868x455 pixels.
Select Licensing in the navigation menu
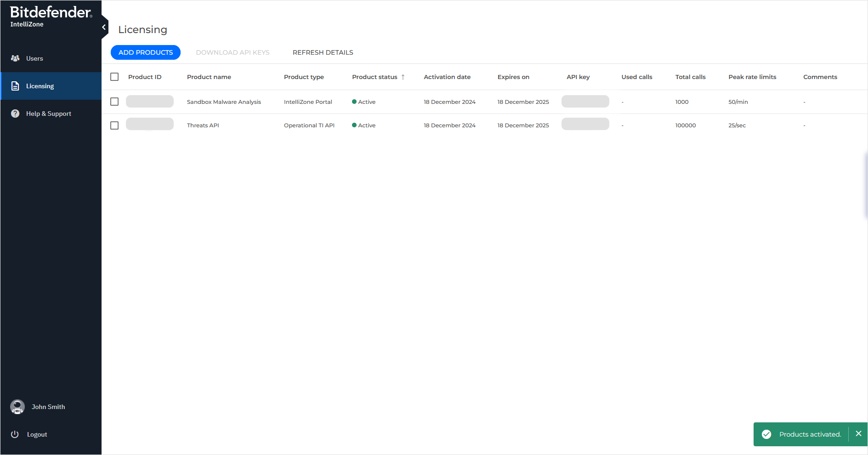(x=40, y=85)
